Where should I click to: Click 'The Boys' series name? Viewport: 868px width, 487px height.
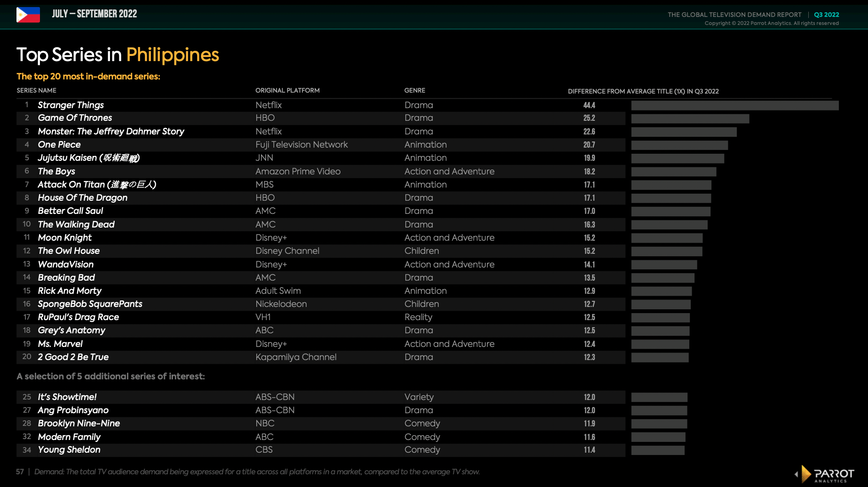(x=56, y=172)
